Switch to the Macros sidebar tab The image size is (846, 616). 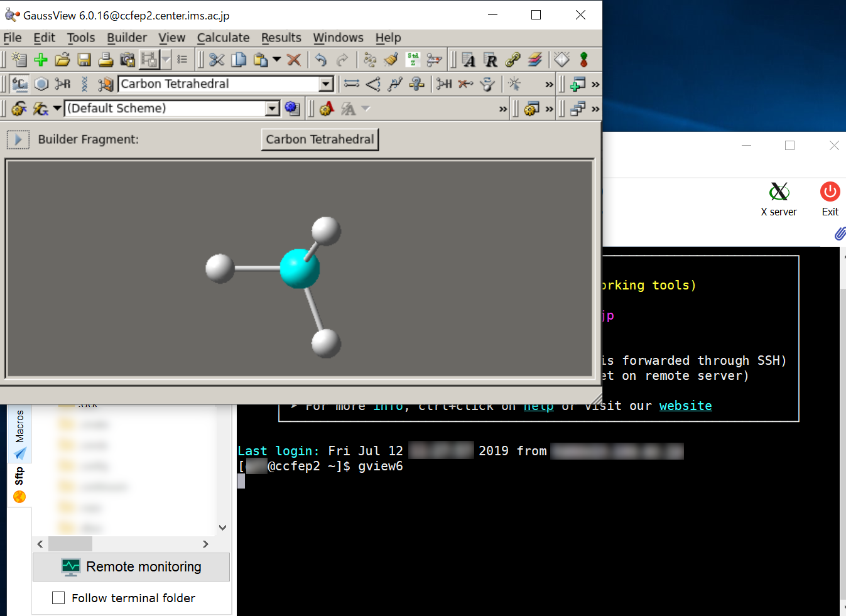(x=19, y=435)
